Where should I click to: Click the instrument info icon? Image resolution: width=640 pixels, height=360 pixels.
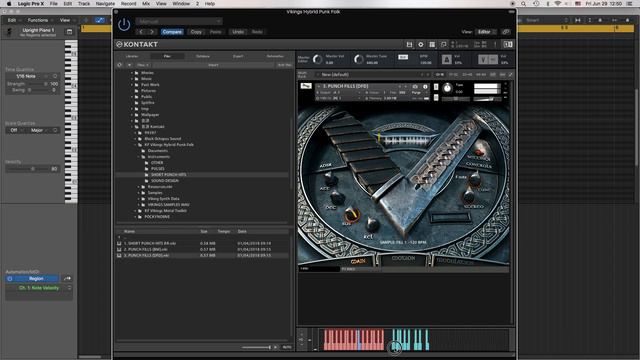[x=425, y=87]
